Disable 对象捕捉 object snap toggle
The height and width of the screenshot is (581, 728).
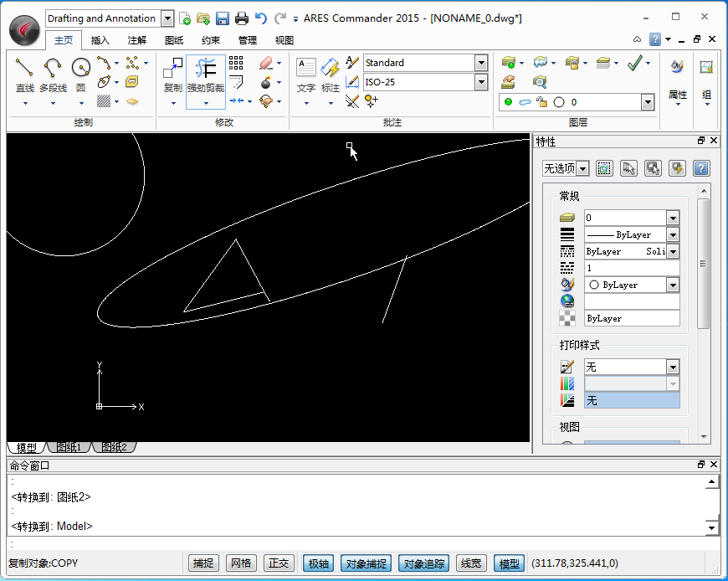[366, 563]
